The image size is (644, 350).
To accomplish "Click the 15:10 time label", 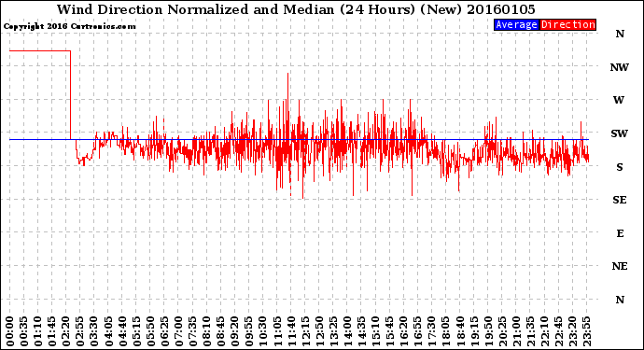I will (376, 331).
